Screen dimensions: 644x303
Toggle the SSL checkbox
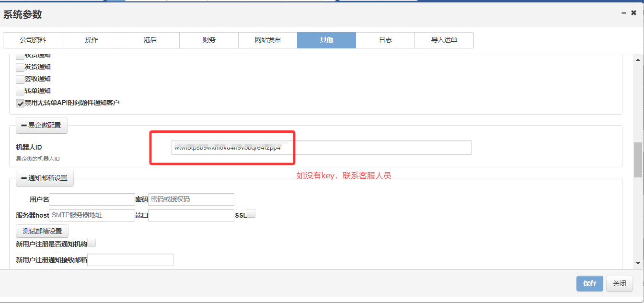tap(251, 214)
